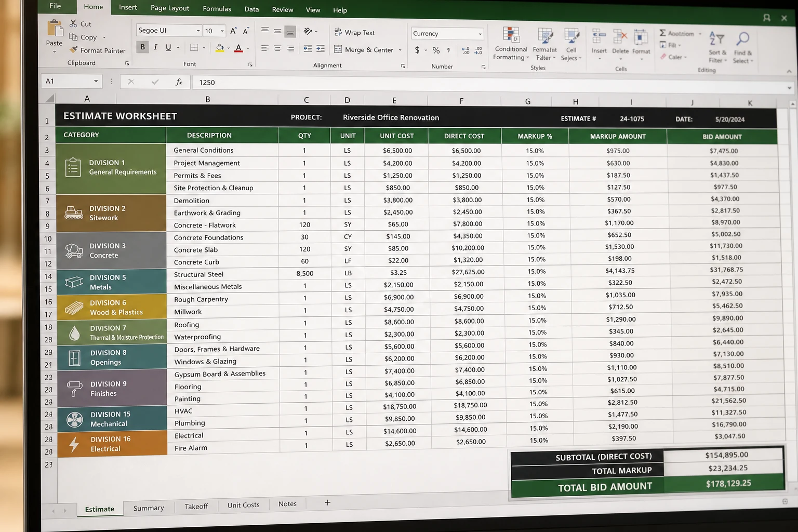
Task: Click the Decrease Decimal icon
Action: coord(478,50)
